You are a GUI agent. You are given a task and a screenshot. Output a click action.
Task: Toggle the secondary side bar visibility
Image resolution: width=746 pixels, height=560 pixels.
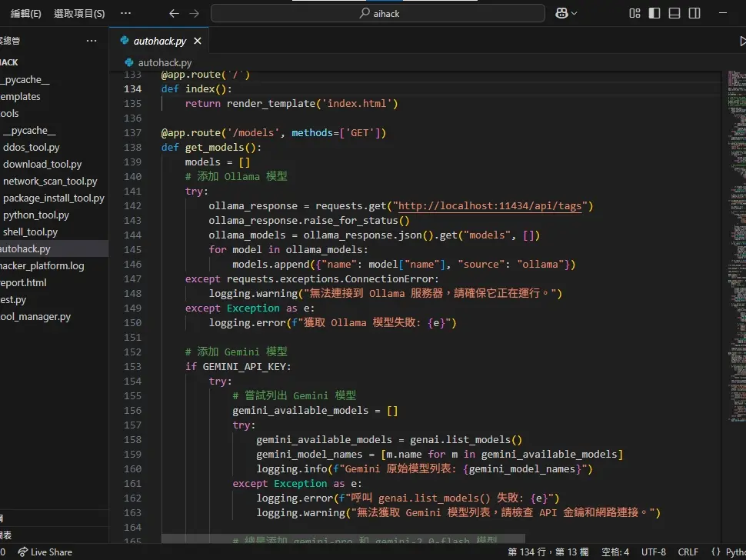coord(694,13)
